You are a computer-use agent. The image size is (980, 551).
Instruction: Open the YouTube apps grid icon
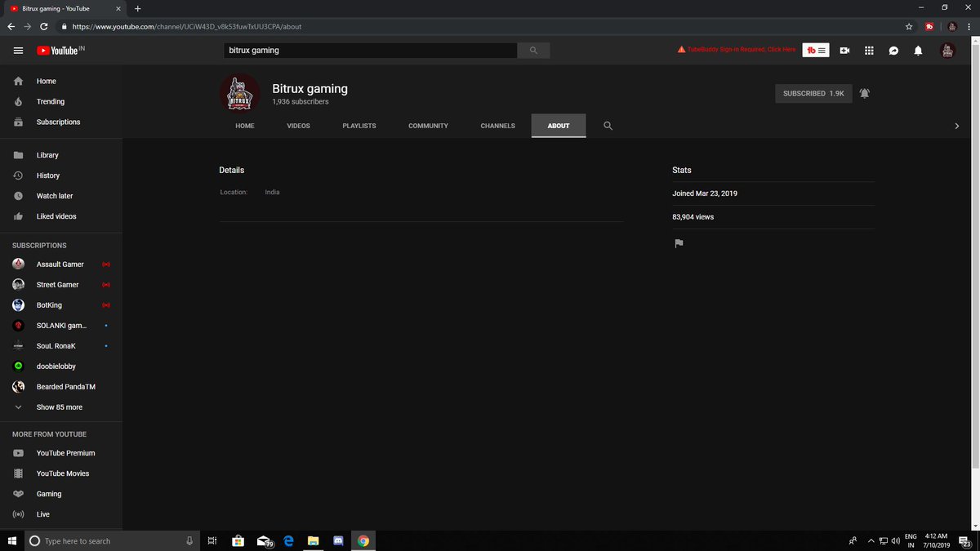(869, 51)
